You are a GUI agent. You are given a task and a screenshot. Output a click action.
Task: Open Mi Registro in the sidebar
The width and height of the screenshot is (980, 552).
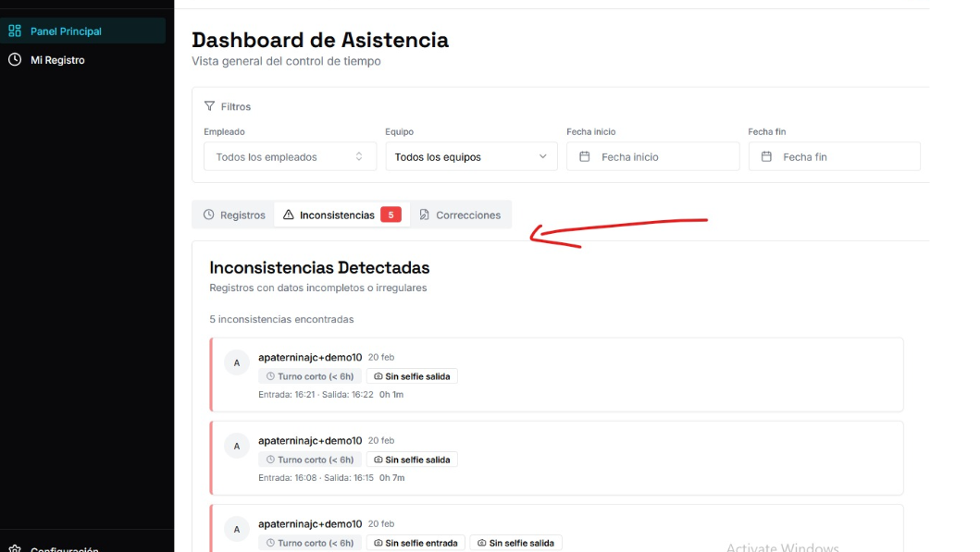(57, 60)
